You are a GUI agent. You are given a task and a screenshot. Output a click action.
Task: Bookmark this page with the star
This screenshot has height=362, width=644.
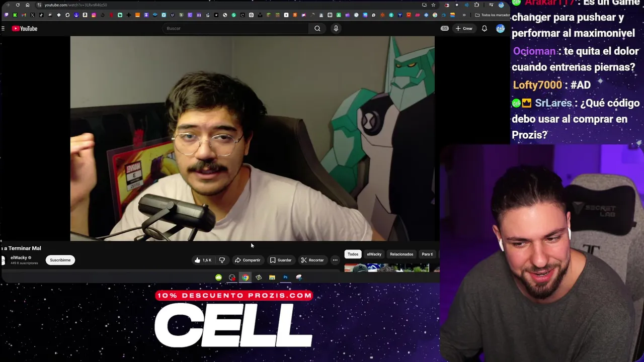[433, 5]
